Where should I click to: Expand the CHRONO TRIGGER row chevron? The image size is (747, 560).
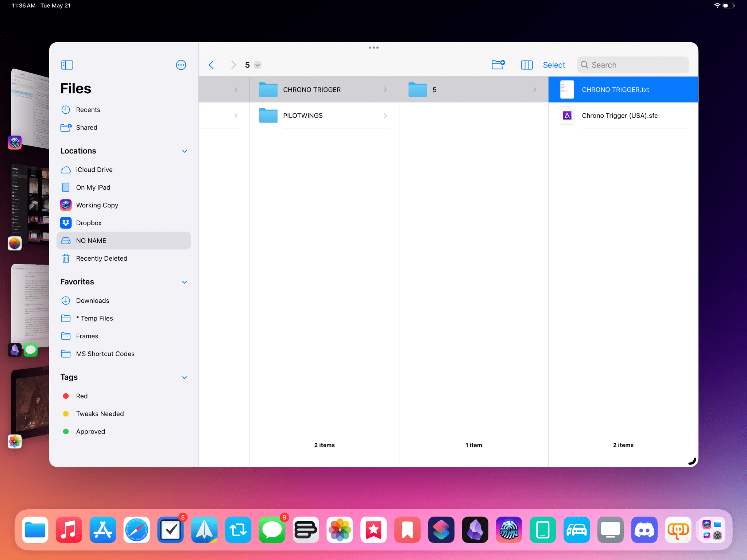pos(385,90)
